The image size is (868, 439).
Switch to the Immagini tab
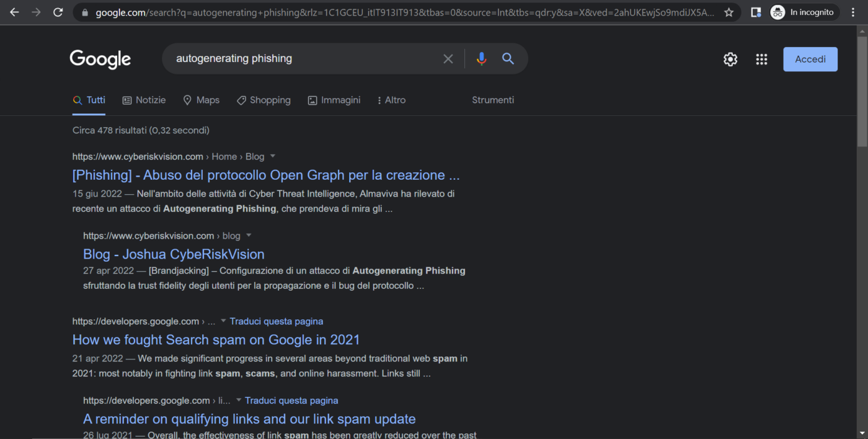tap(334, 100)
